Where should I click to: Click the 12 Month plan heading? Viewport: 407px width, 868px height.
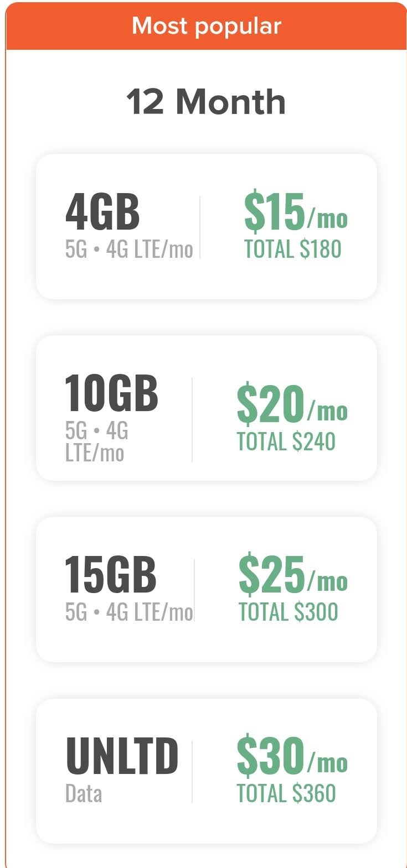206,102
